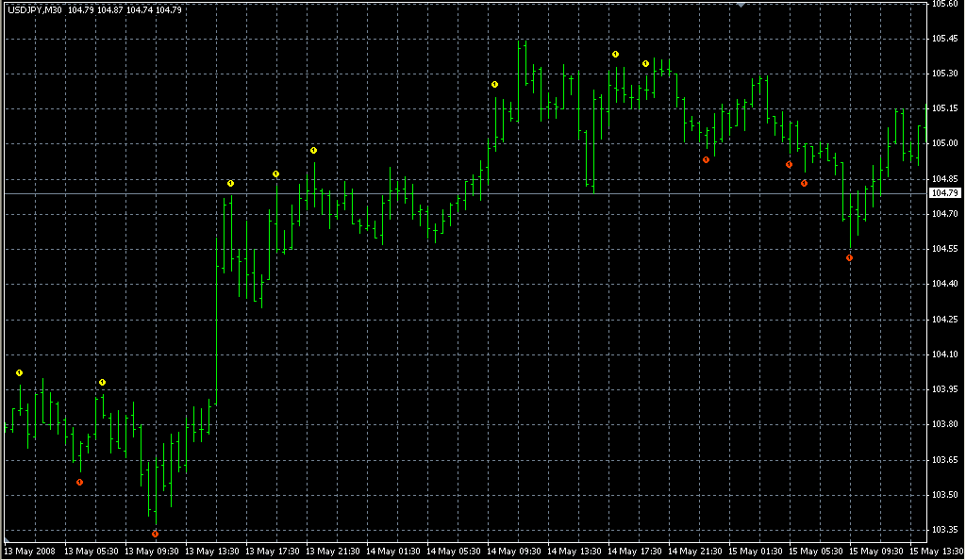Click the red marker just below 104.85 gridline
966x560 pixels.
point(804,183)
